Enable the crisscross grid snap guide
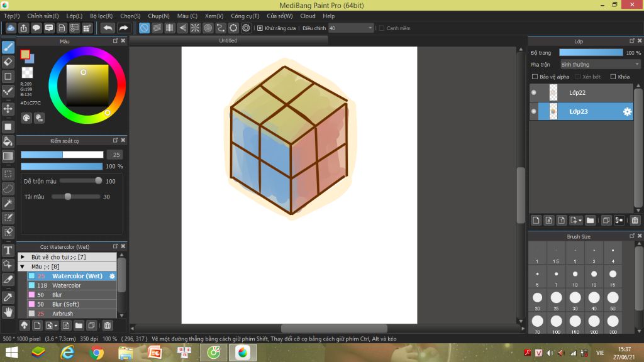 click(170, 28)
